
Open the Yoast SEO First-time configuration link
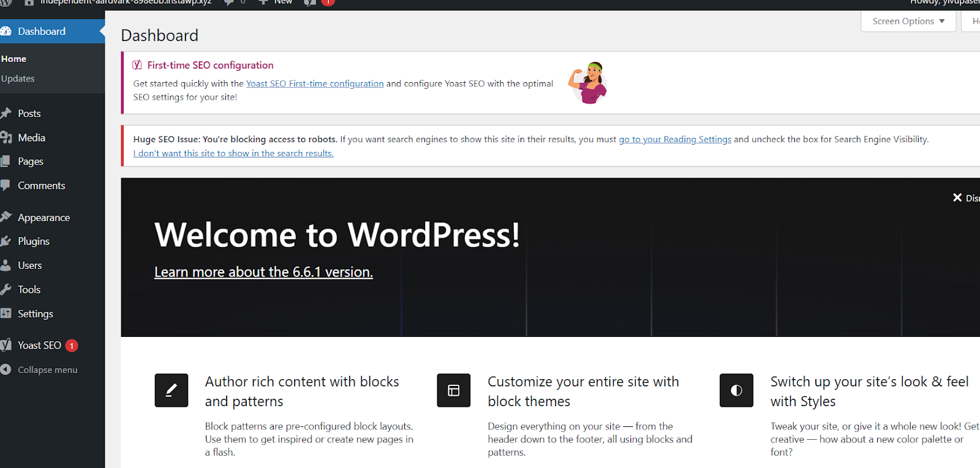click(x=315, y=83)
